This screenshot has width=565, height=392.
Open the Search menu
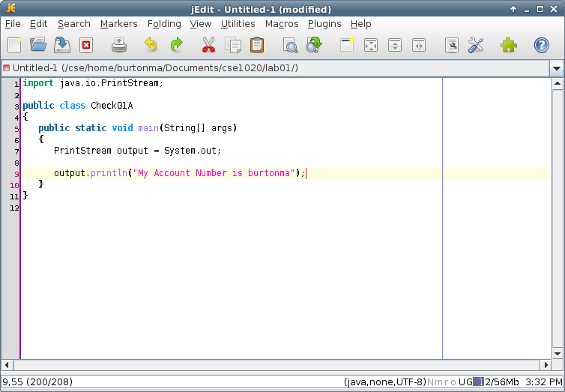pos(74,24)
